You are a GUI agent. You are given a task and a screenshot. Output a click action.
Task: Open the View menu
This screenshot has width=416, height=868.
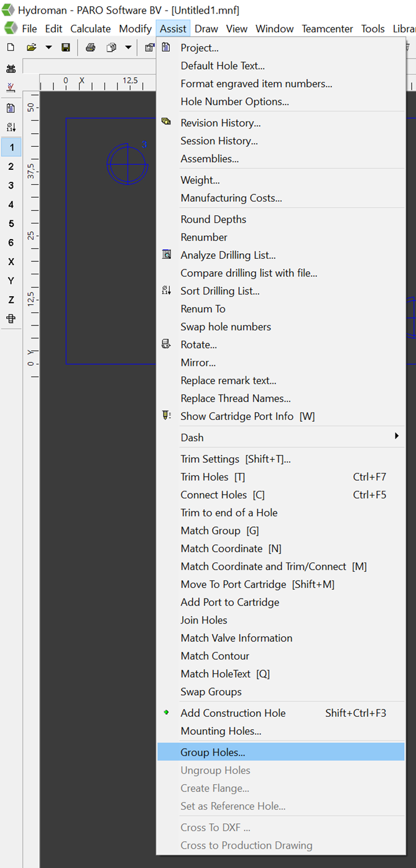point(236,29)
